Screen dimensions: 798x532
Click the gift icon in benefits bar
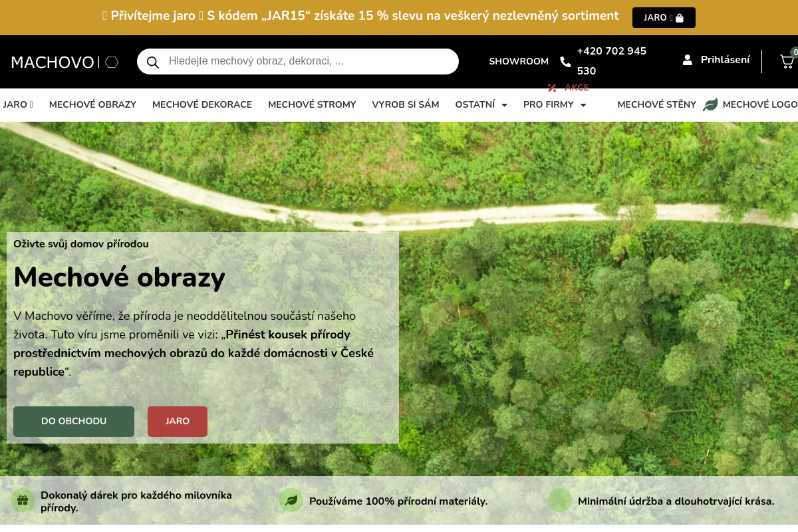click(23, 500)
